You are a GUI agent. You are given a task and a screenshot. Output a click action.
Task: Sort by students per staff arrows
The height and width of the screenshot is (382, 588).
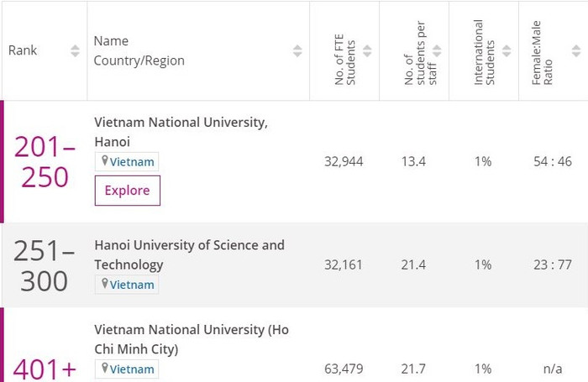437,51
